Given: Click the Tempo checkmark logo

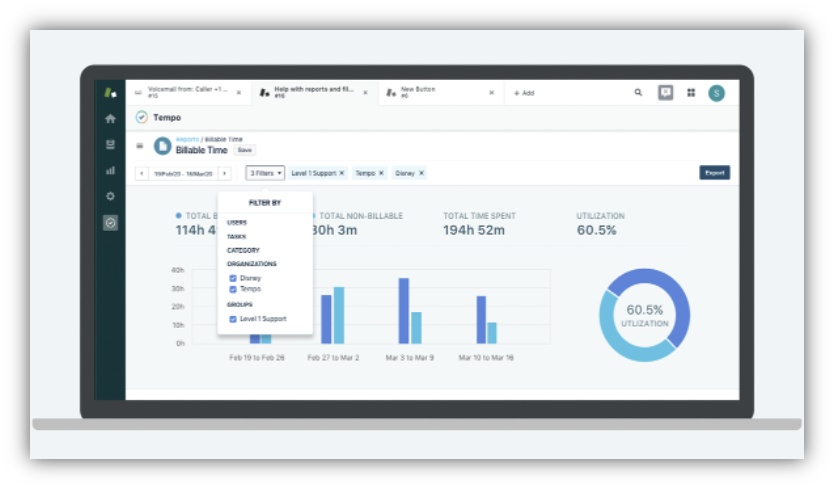Looking at the screenshot, I should (x=141, y=117).
